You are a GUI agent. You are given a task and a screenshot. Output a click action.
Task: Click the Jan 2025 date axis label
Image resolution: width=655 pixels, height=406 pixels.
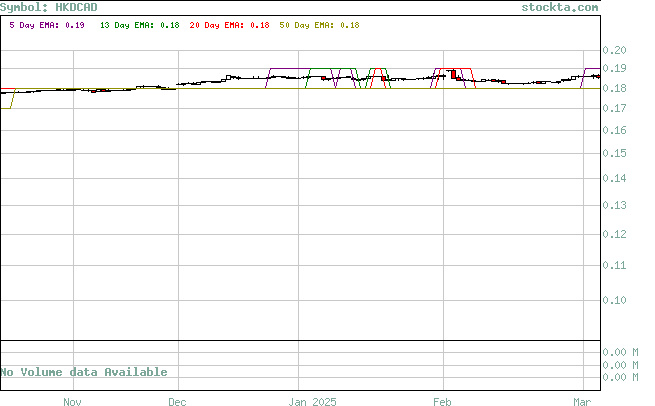(312, 402)
